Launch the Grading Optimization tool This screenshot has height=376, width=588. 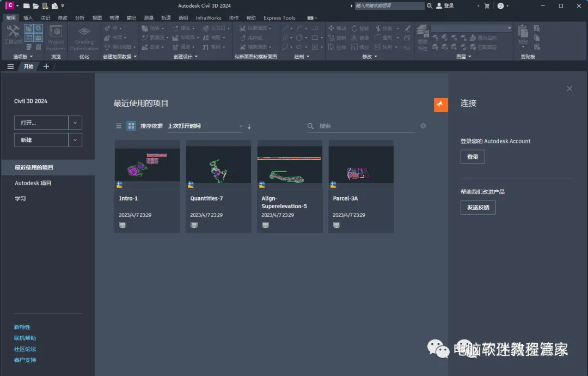pyautogui.click(x=84, y=38)
